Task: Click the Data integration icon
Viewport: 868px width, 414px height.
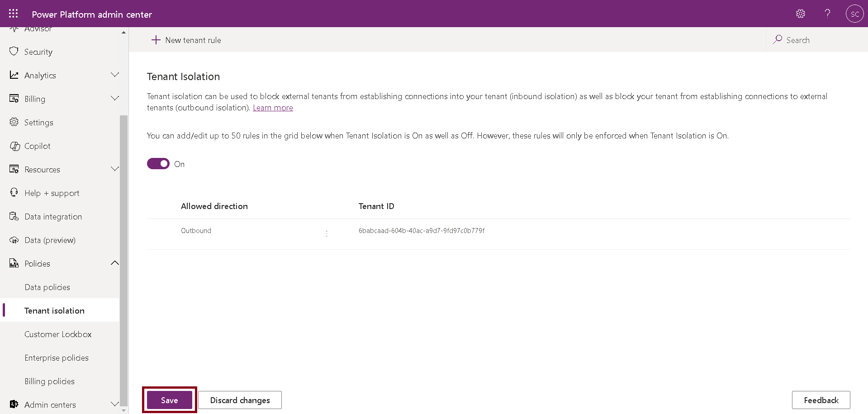Action: click(14, 216)
